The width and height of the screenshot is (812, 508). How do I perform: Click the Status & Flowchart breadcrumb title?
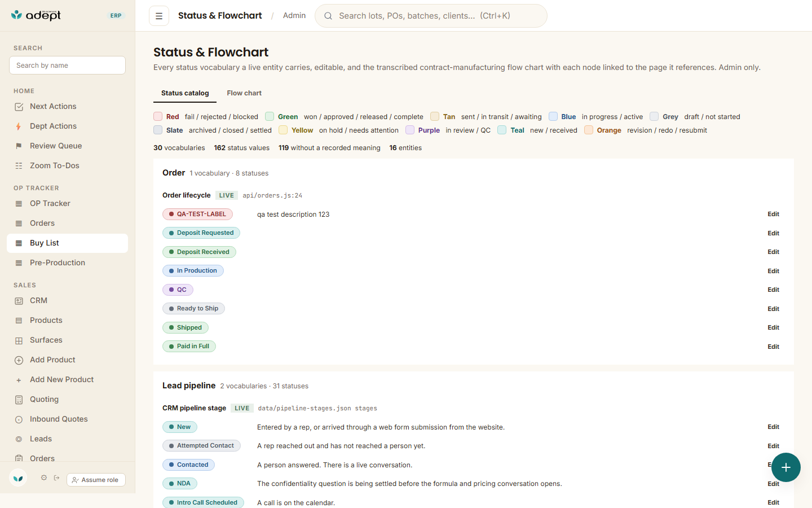tap(220, 16)
